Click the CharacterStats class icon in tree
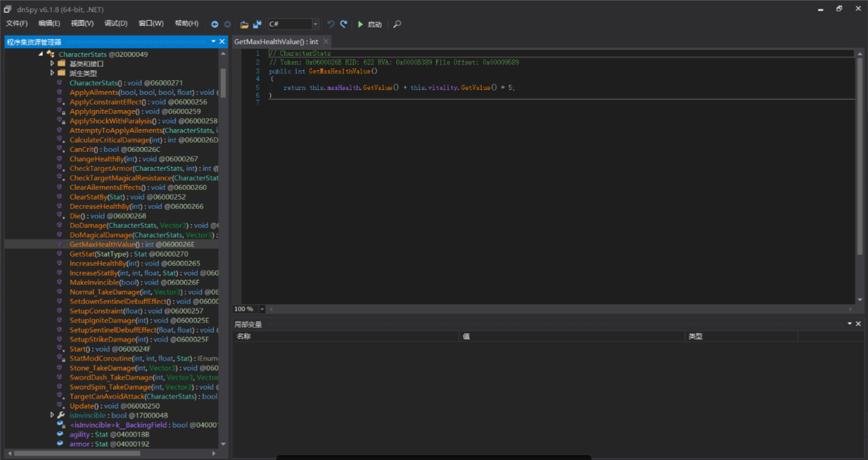868x460 pixels. [51, 55]
